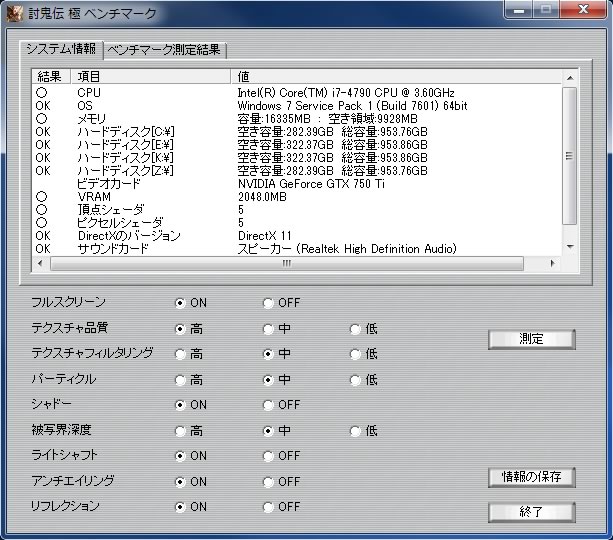
Task: Click the list's scroll down arrow
Action: coord(570,246)
